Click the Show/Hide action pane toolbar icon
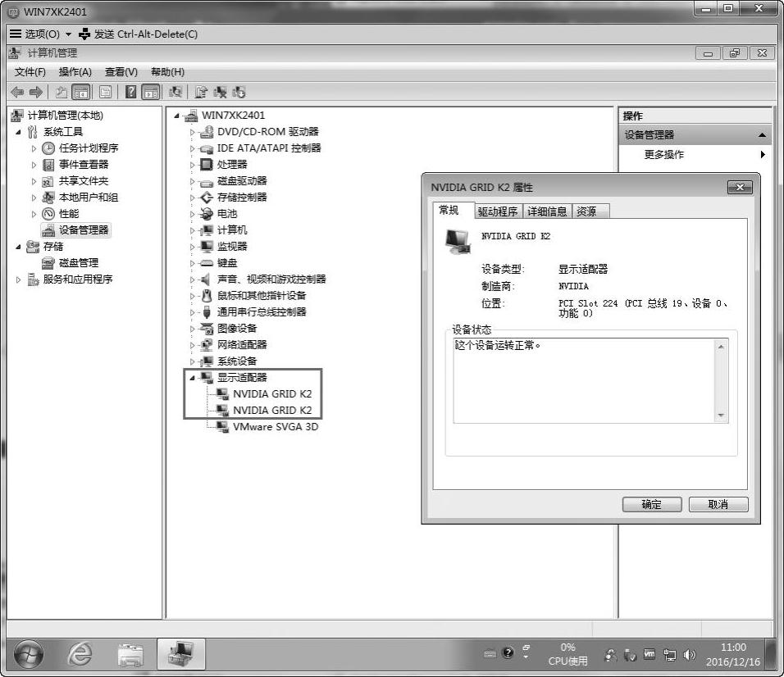 point(151,92)
